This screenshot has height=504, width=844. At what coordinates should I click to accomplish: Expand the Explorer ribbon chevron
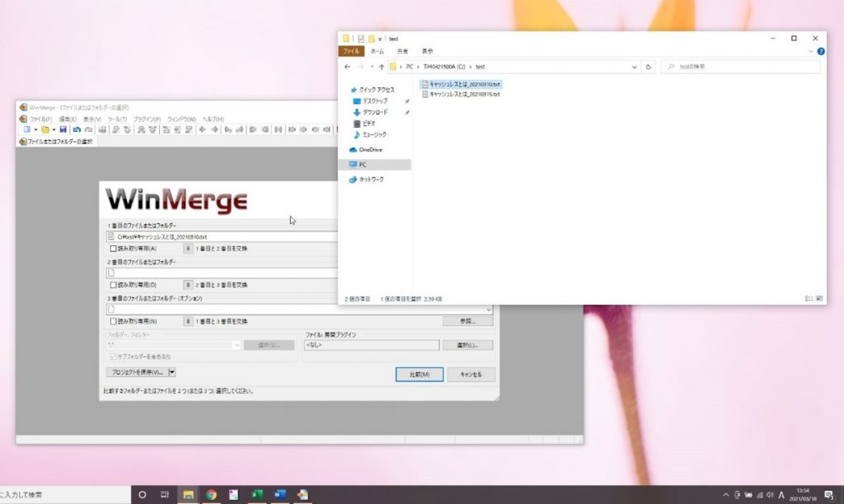tap(811, 52)
